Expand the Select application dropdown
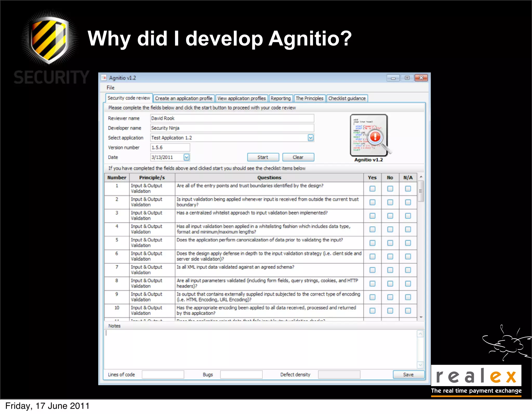This screenshot has width=532, height=414. click(311, 138)
